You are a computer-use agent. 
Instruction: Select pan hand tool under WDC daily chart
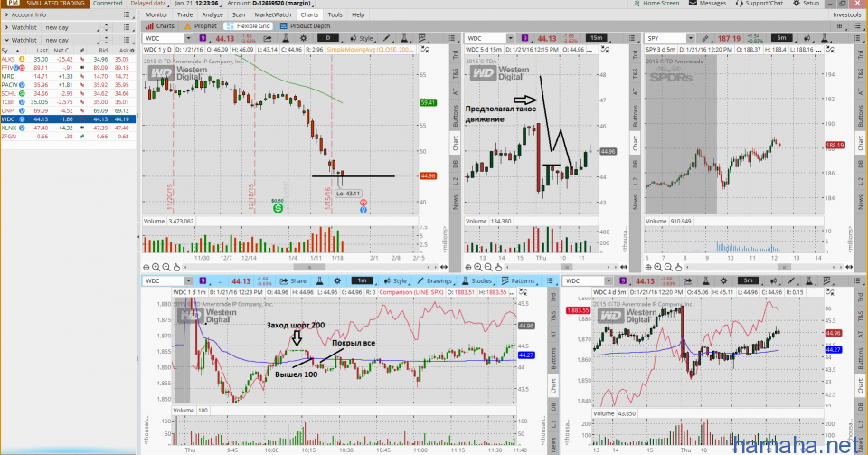tap(176, 268)
